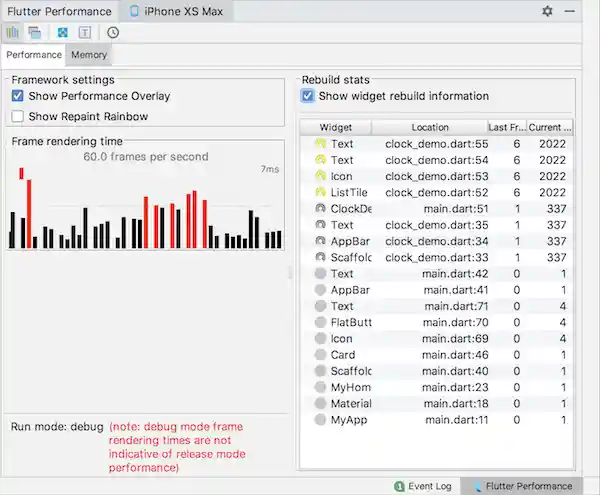Click the iPhone device icon in header tab
This screenshot has height=495, width=600.
(x=134, y=11)
